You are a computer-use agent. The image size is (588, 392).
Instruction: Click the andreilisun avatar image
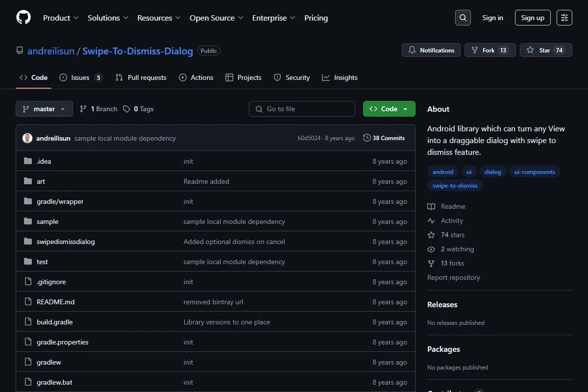pyautogui.click(x=27, y=138)
